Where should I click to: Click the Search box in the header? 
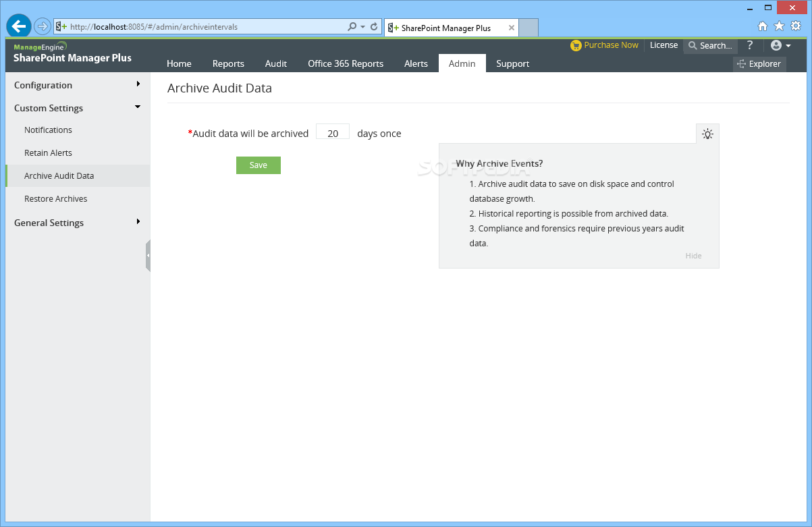[x=710, y=46]
